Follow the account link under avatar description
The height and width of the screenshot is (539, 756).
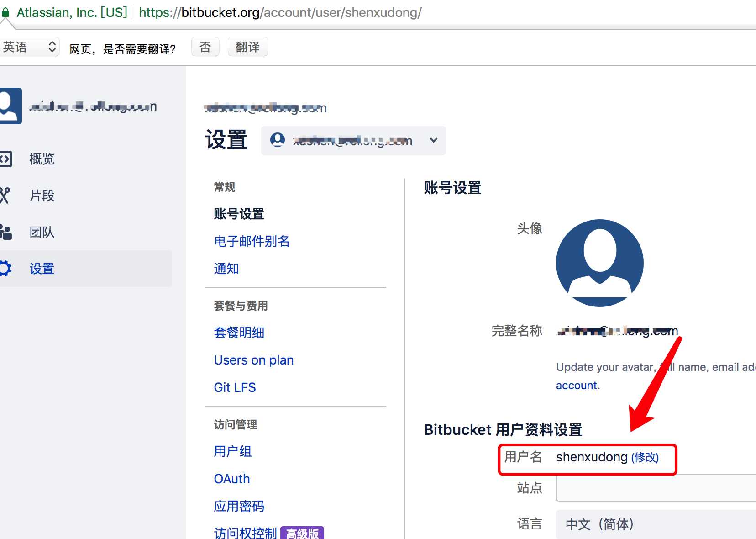(x=578, y=386)
